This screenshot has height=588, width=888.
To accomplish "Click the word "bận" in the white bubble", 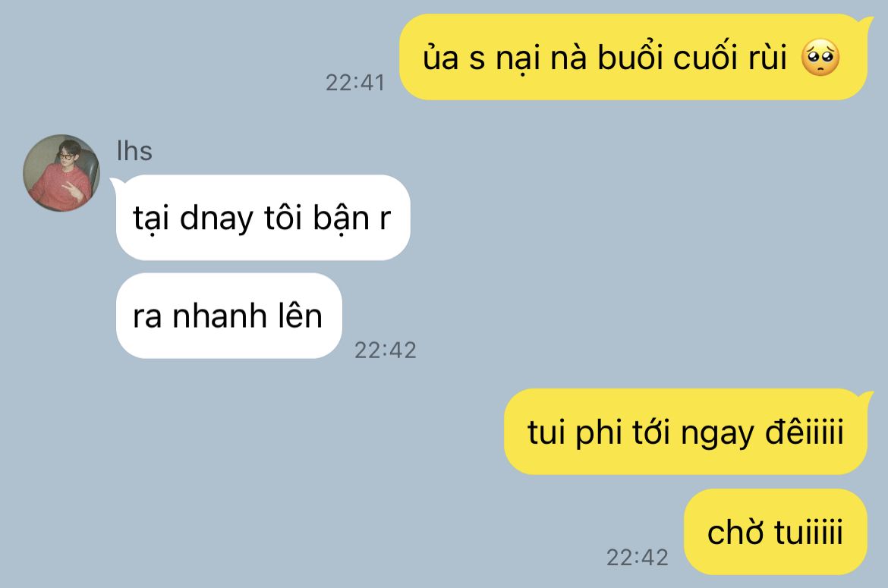I will (341, 219).
